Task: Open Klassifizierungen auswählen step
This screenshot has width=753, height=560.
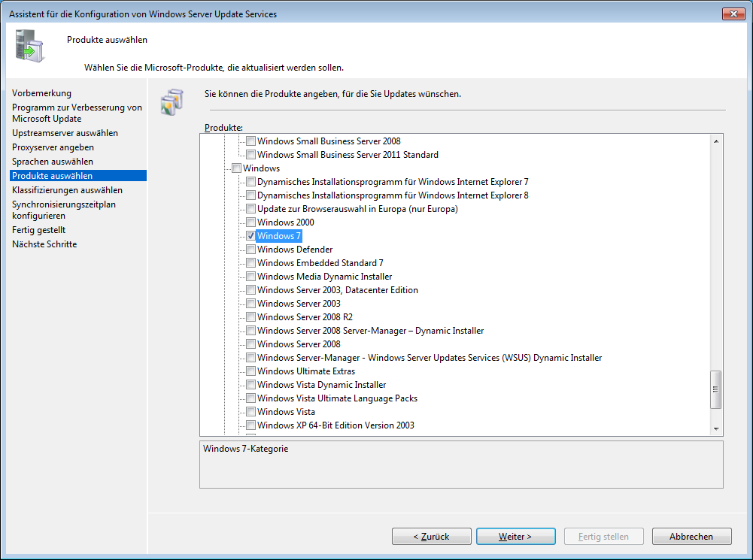Action: point(67,190)
